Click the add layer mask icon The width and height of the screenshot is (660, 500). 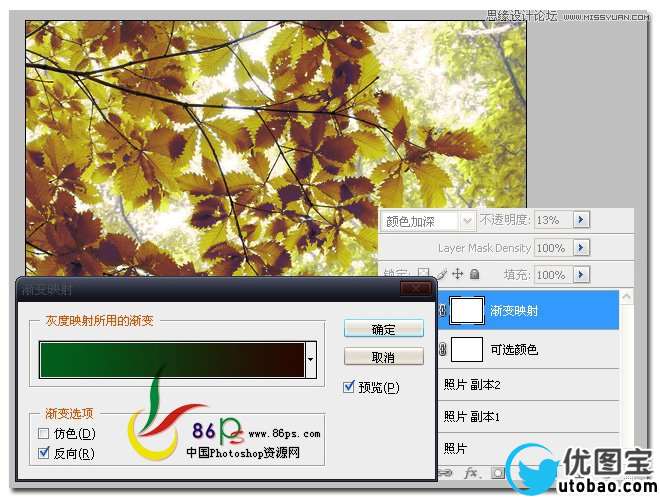click(498, 473)
